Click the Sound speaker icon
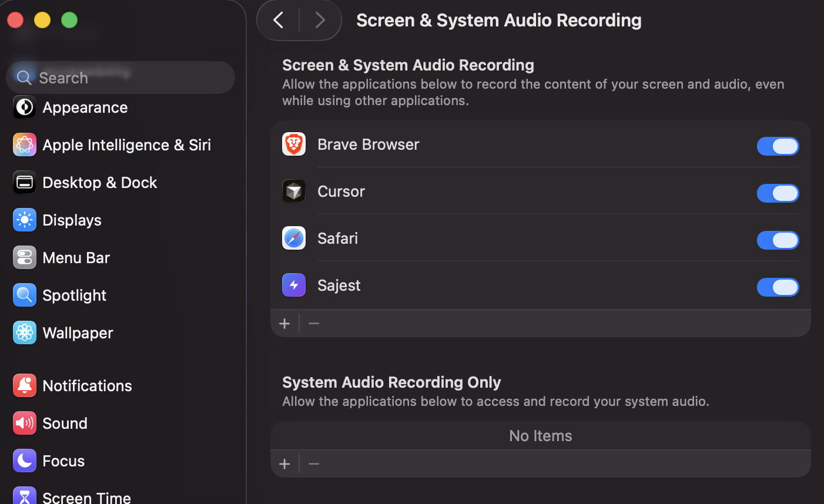The height and width of the screenshot is (504, 824). 25,424
